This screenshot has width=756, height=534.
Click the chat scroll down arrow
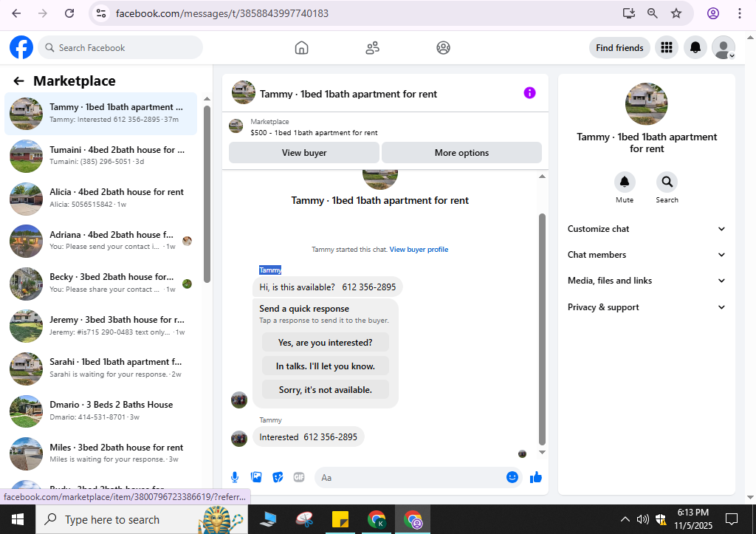(542, 453)
